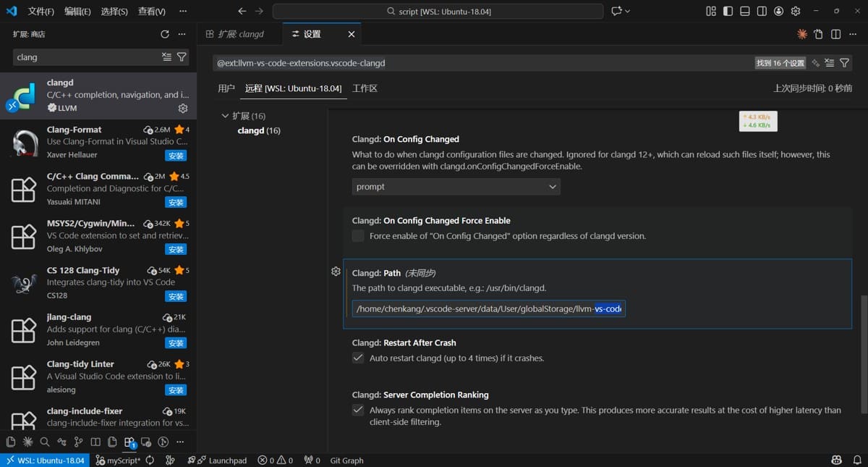Click the settings vertical scrollbar
Viewport: 868px width, 467px height.
coord(862,354)
